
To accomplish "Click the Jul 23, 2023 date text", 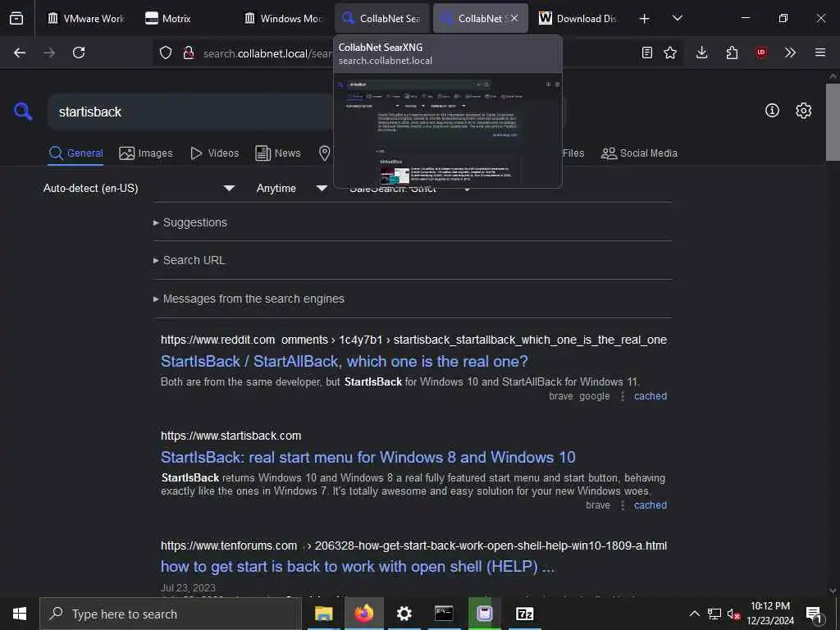I will pyautogui.click(x=188, y=587).
